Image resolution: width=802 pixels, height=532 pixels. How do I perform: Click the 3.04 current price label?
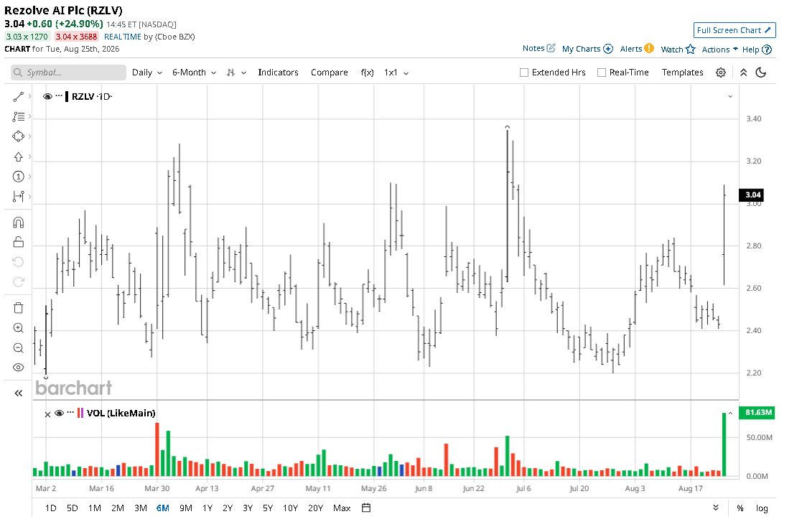[x=752, y=195]
